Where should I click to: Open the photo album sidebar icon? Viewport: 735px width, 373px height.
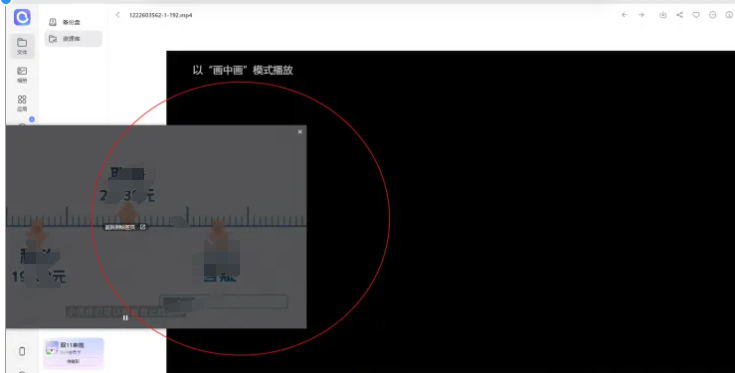pyautogui.click(x=22, y=74)
